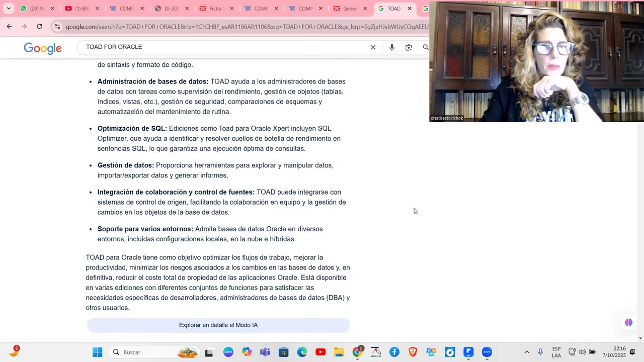The width and height of the screenshot is (644, 362).
Task: Reload the current page
Action: click(39, 26)
